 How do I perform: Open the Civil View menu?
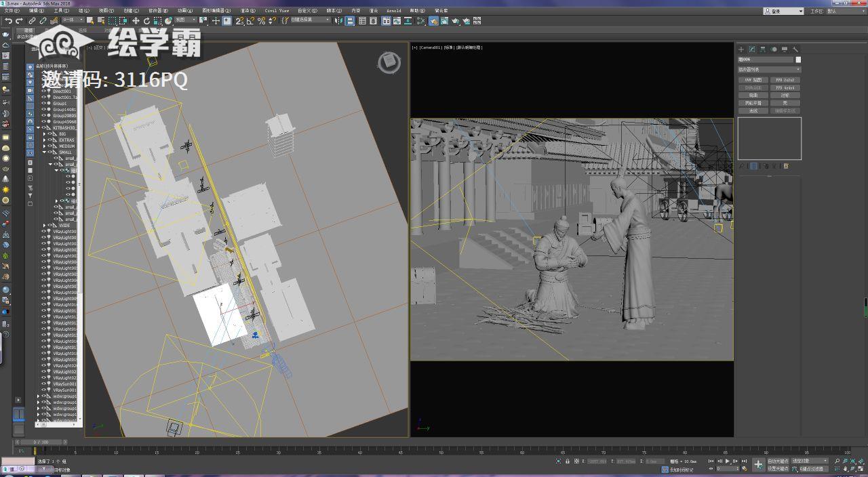[x=277, y=11]
